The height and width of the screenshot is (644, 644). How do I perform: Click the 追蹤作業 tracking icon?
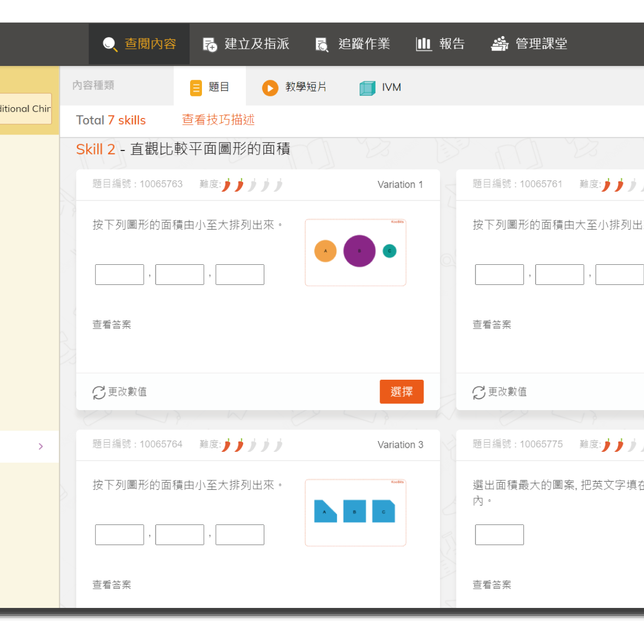coord(322,45)
